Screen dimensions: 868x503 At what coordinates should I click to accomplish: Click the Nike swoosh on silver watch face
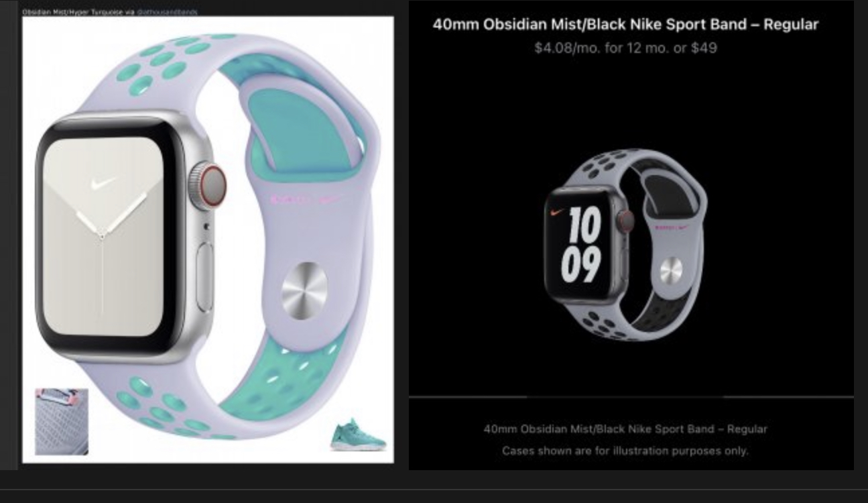pyautogui.click(x=104, y=182)
